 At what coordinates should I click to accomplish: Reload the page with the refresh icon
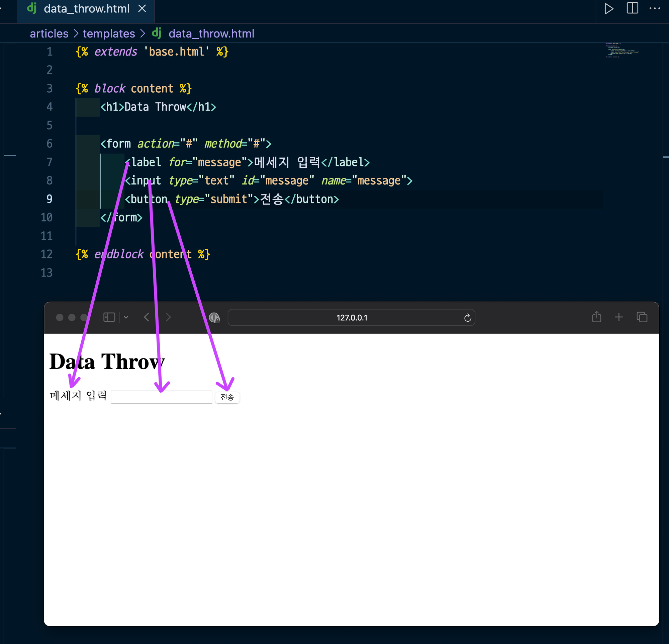click(x=467, y=318)
